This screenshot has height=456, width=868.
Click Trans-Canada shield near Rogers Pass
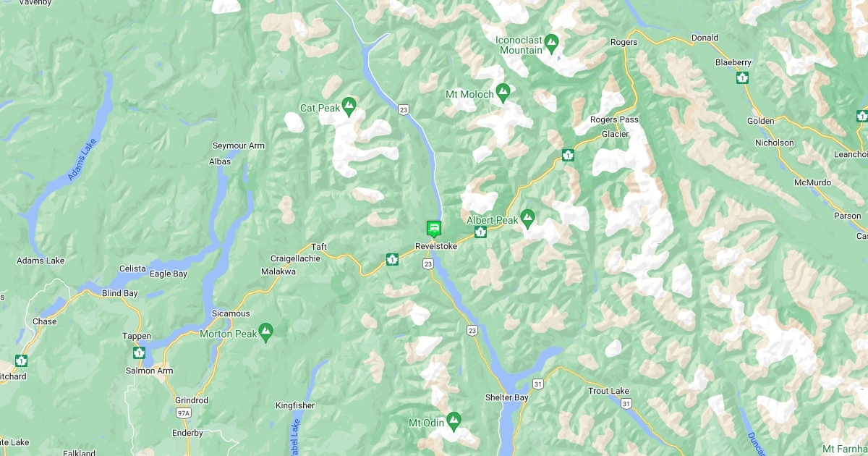click(x=568, y=155)
